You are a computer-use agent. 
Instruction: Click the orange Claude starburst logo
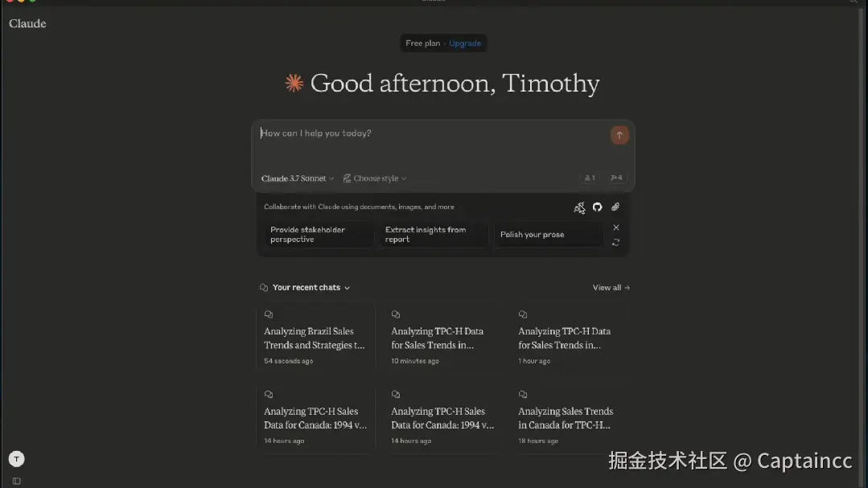point(294,83)
